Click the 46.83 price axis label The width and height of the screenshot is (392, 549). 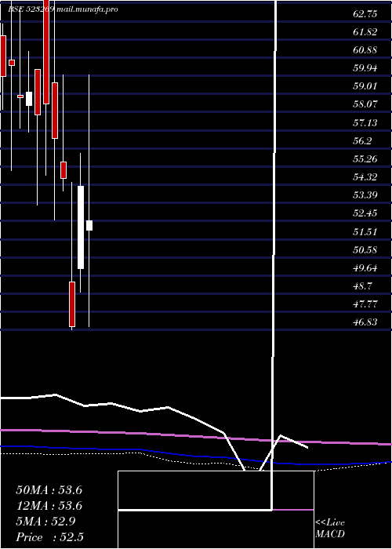[365, 322]
